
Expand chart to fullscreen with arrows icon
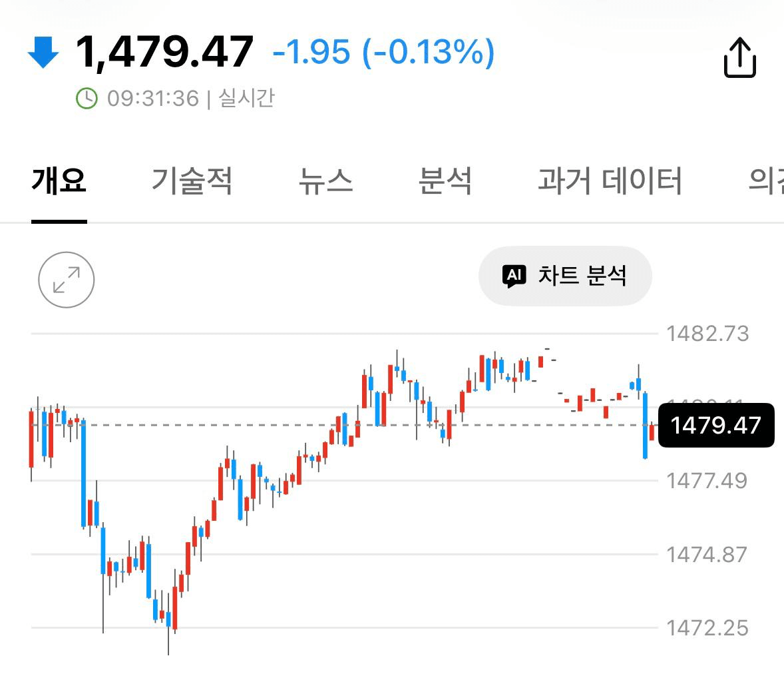(67, 280)
